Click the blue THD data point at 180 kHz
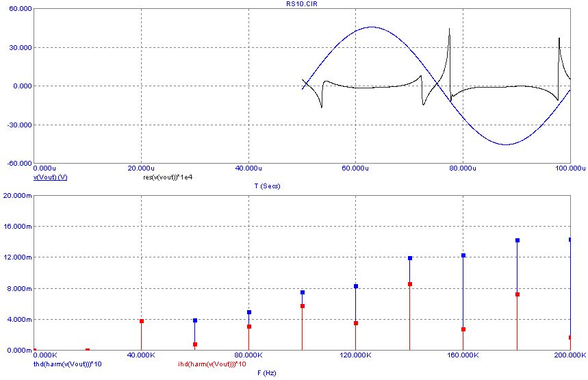The height and width of the screenshot is (380, 588). [517, 240]
